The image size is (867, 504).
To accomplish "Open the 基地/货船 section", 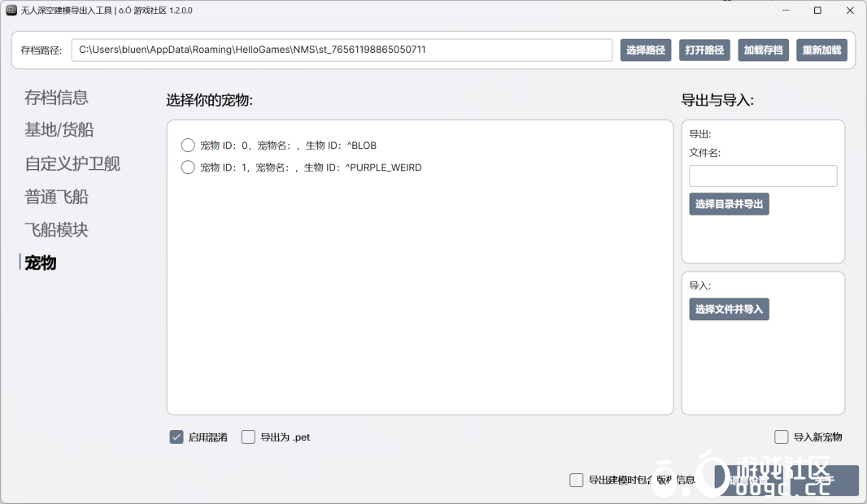I will [x=55, y=130].
